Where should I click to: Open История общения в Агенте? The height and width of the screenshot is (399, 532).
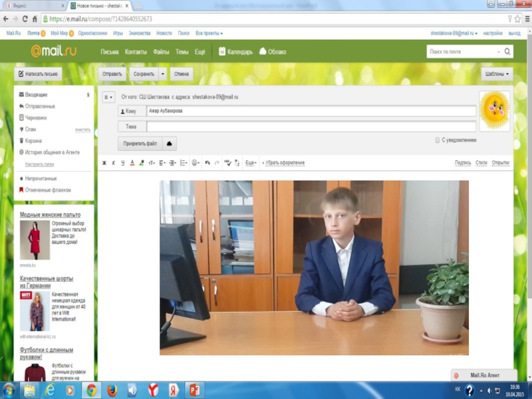54,152
